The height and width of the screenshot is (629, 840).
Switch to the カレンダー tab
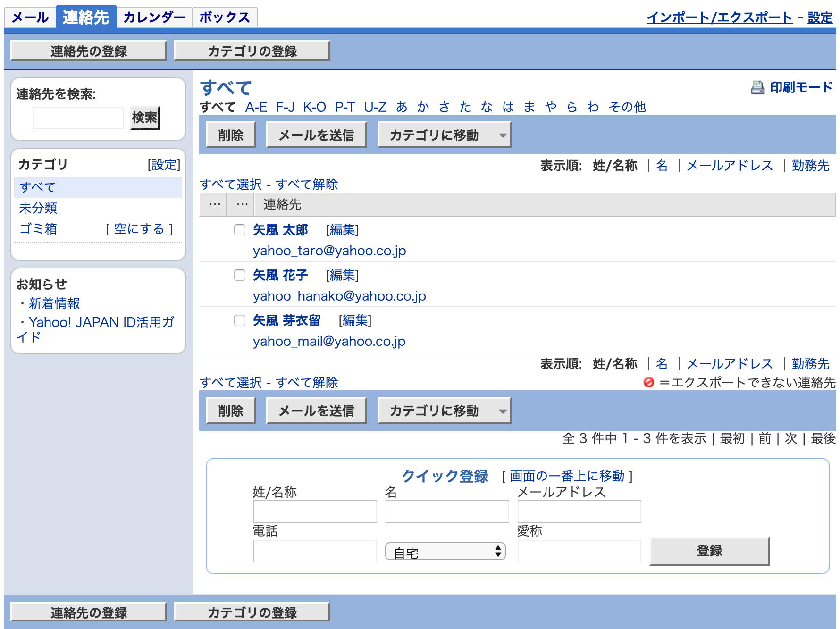(154, 17)
